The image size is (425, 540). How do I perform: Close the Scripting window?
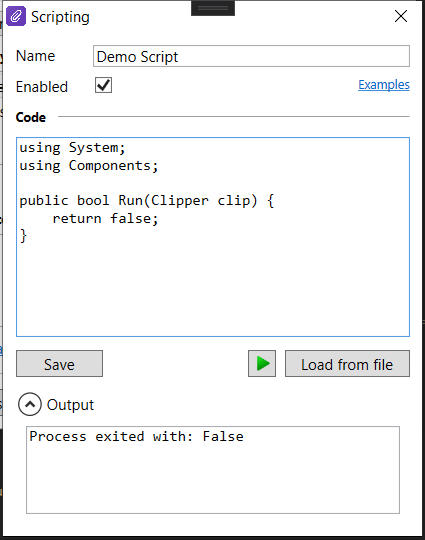[x=401, y=16]
